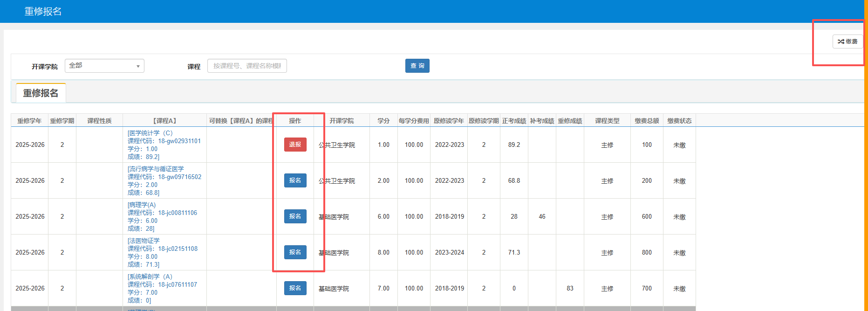Click the 【课程A】 column header
Image resolution: width=868 pixels, height=311 pixels.
pos(164,121)
